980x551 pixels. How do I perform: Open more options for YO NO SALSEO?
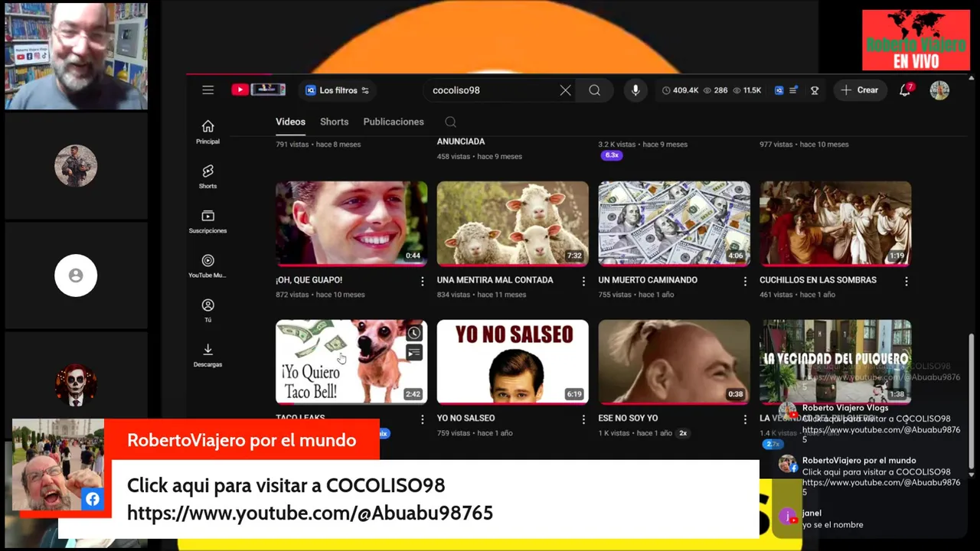pyautogui.click(x=583, y=419)
